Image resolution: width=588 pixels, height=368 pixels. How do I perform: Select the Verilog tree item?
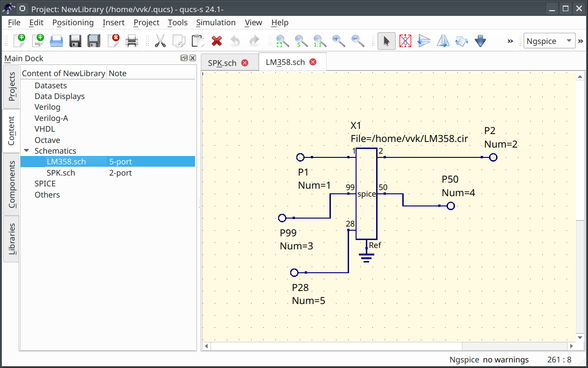click(x=47, y=107)
